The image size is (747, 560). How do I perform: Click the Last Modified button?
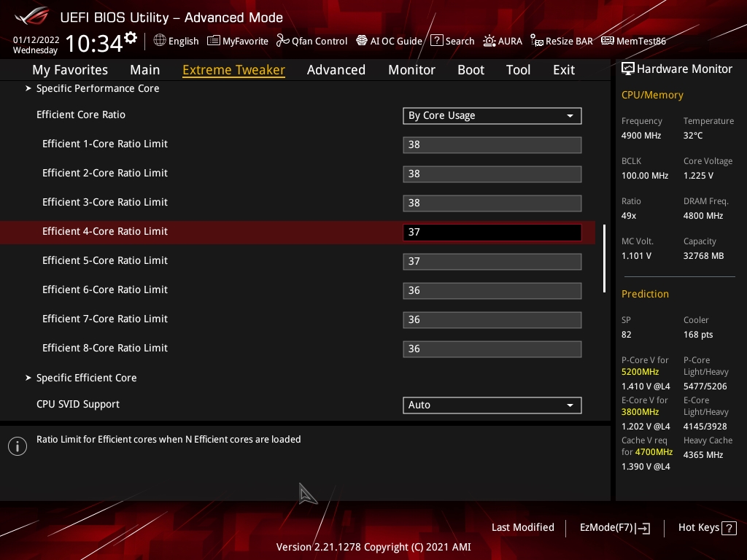point(522,527)
